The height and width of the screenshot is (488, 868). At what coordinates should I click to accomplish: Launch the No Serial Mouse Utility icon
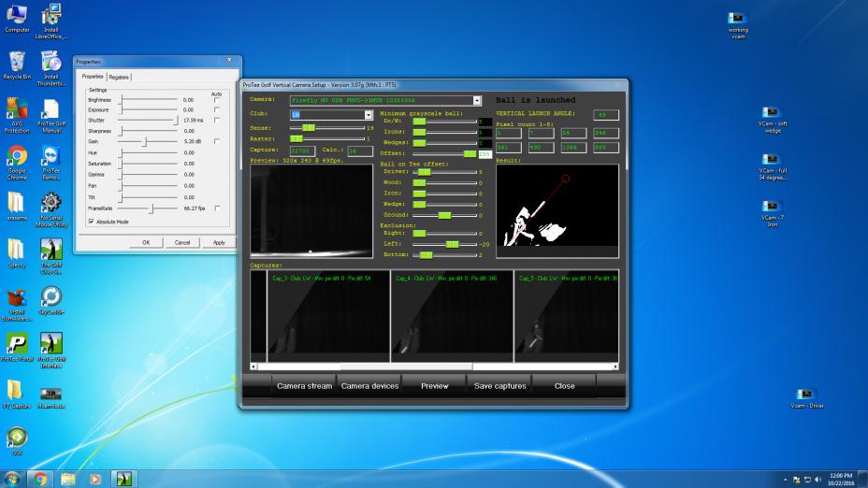[x=51, y=209]
